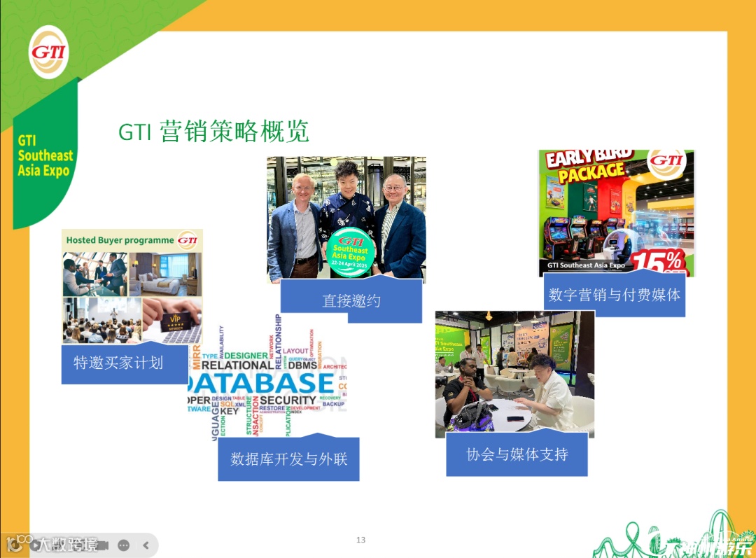Click the green round GTI Southeast Asia Expo sign

[351, 253]
